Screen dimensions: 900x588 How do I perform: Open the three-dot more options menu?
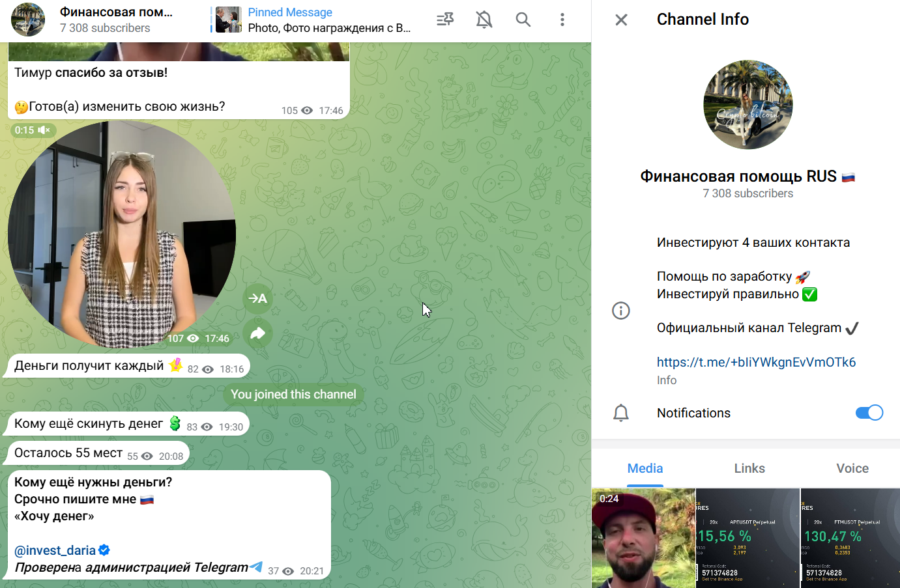coord(562,20)
